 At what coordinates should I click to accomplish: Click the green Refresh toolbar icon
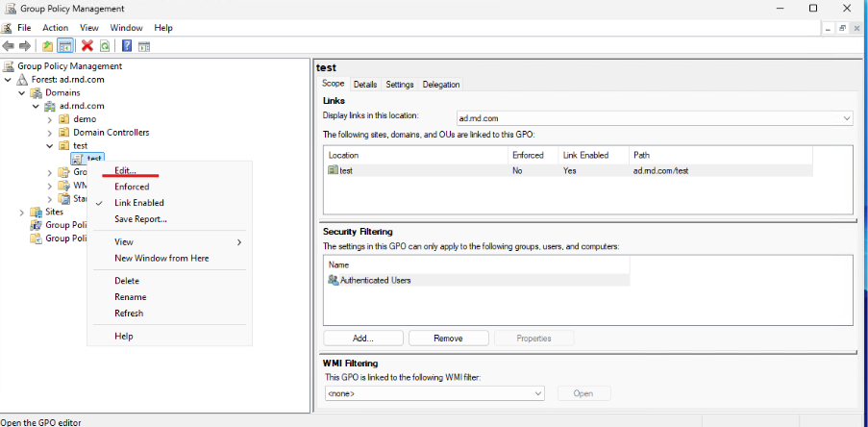[104, 45]
